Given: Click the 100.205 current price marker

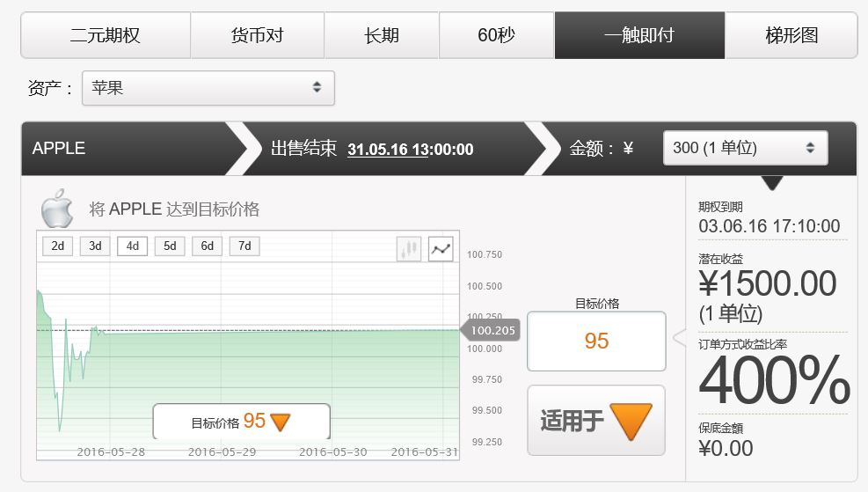Looking at the screenshot, I should [x=492, y=331].
